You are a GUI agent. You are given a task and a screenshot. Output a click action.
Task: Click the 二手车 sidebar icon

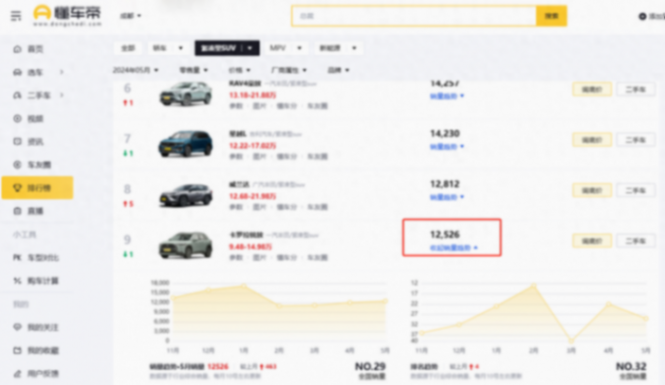pos(17,95)
